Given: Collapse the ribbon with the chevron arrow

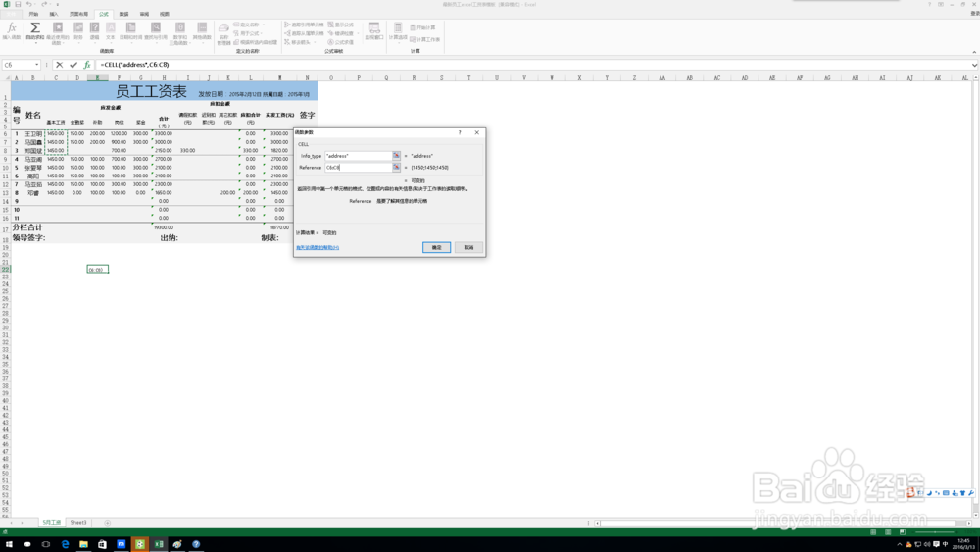Looking at the screenshot, I should 974,52.
